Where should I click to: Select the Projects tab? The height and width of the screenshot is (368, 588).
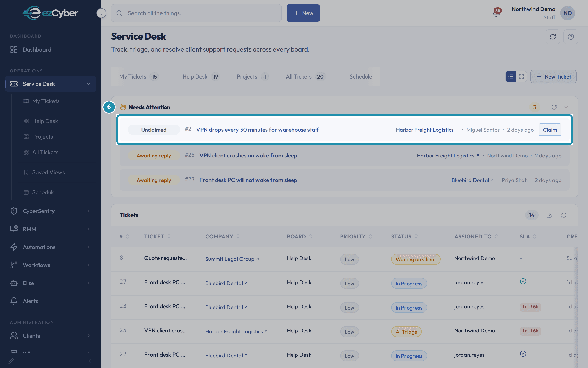[253, 77]
